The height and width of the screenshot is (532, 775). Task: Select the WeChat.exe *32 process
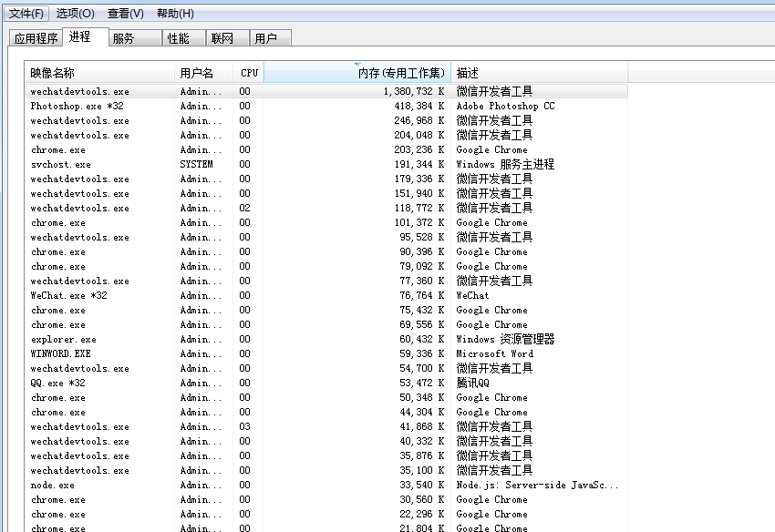326,295
